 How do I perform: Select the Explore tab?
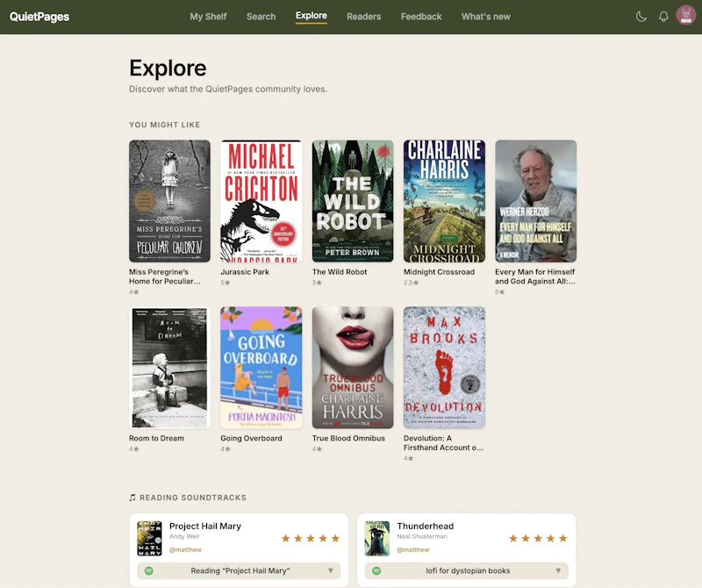[312, 16]
